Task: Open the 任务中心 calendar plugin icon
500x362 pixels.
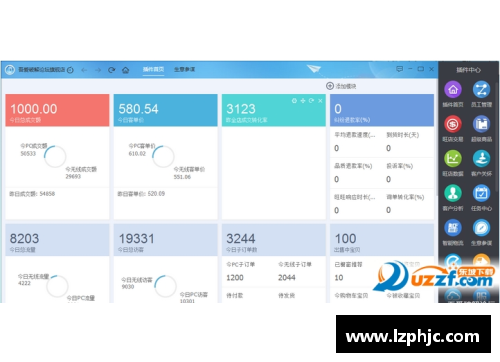Action: coord(481,193)
